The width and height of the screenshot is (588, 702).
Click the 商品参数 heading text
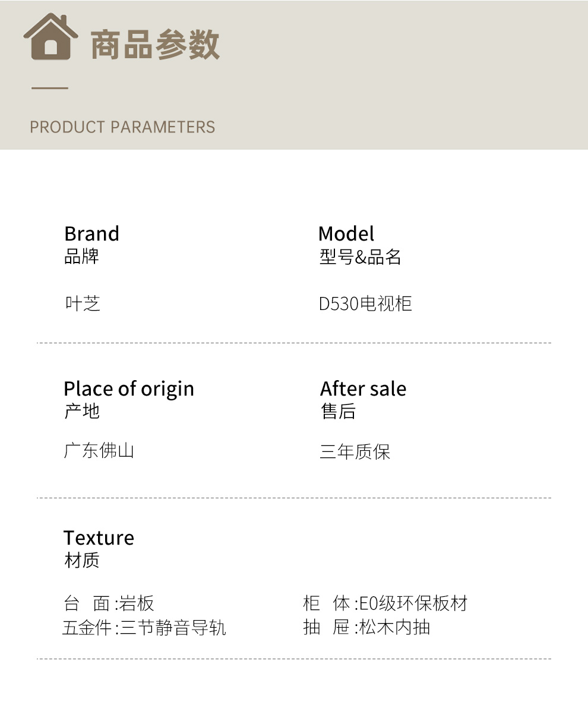(155, 45)
